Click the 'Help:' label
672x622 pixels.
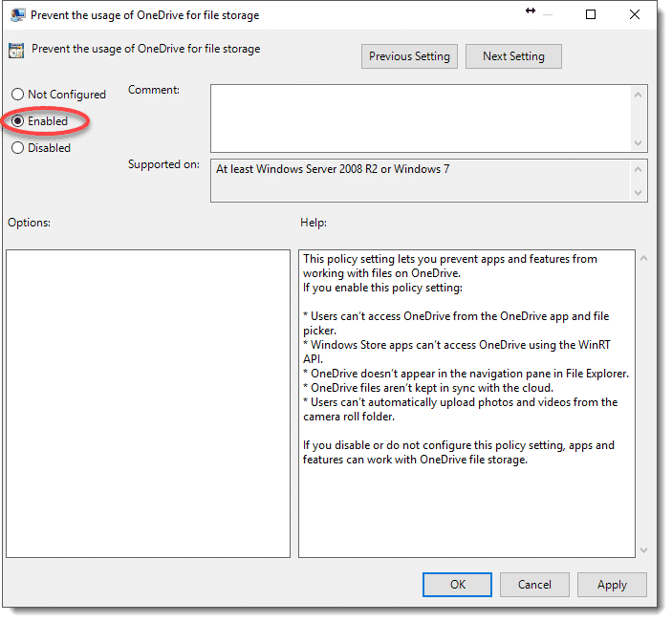tap(314, 223)
